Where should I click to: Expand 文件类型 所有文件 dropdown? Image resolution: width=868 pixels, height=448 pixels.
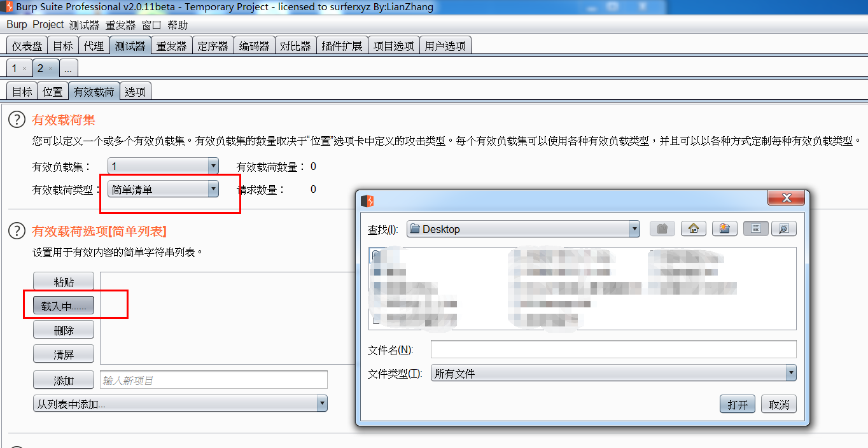(613, 374)
